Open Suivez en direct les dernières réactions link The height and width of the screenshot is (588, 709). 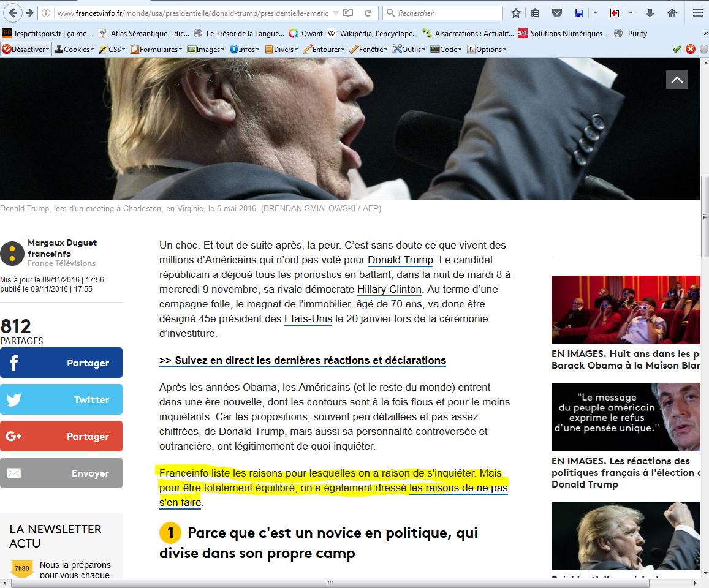303,360
